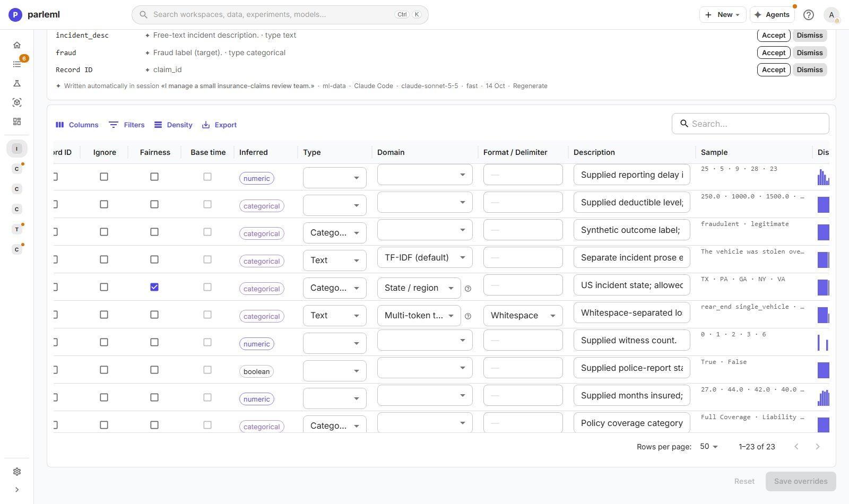Open the Agents button
The image size is (849, 504).
tap(772, 15)
